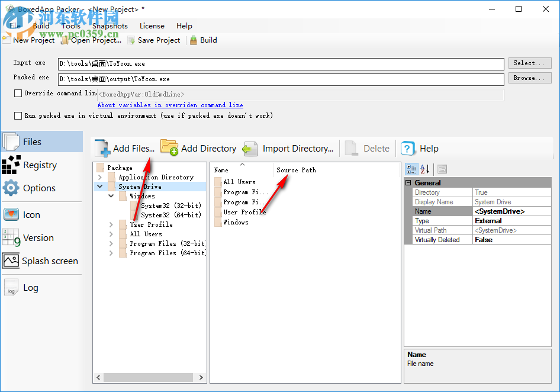Screen dimensions: 560x392
Task: Click the Add Files toolbar icon
Action: click(x=102, y=148)
